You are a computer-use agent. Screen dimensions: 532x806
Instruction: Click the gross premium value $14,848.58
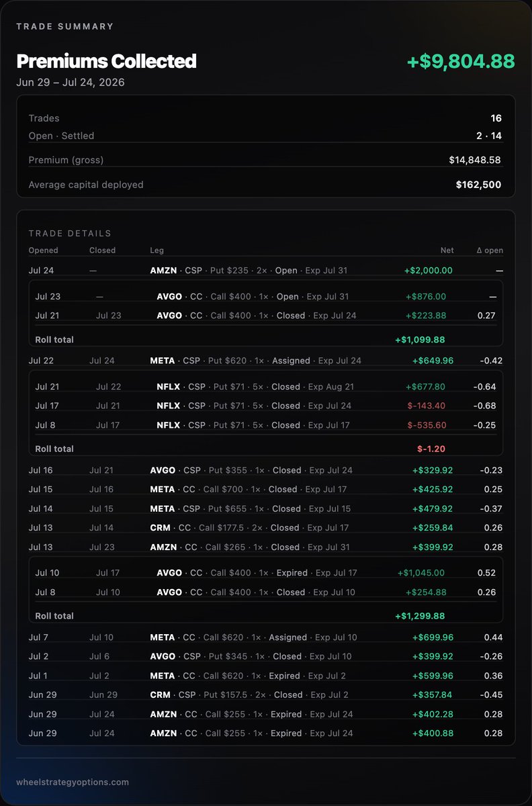tap(475, 160)
